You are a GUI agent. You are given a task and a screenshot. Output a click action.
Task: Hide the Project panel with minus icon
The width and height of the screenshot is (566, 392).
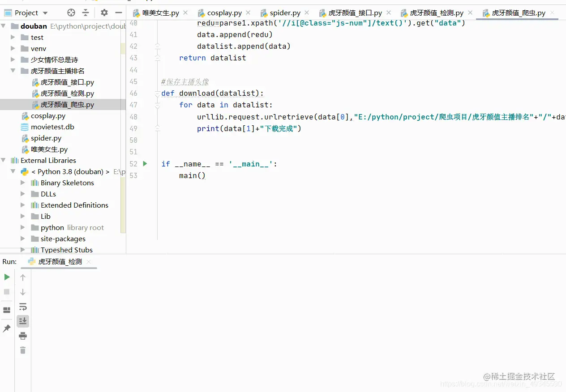119,13
